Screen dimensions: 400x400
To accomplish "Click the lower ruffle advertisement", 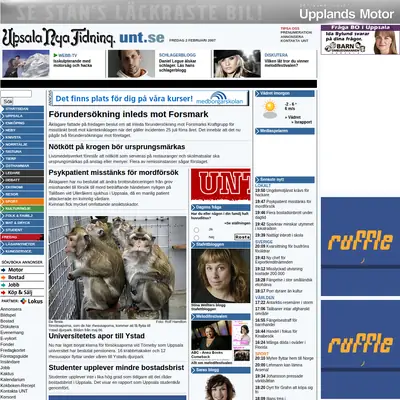I will [x=360, y=349].
